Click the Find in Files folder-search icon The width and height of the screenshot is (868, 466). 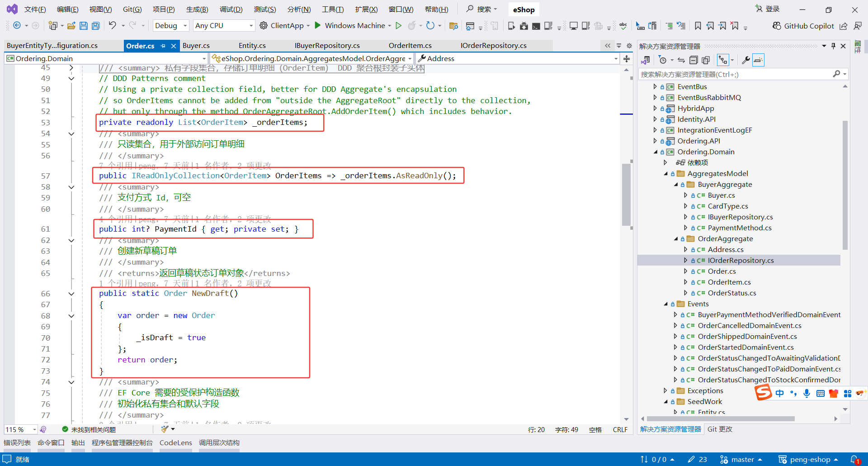(x=453, y=26)
